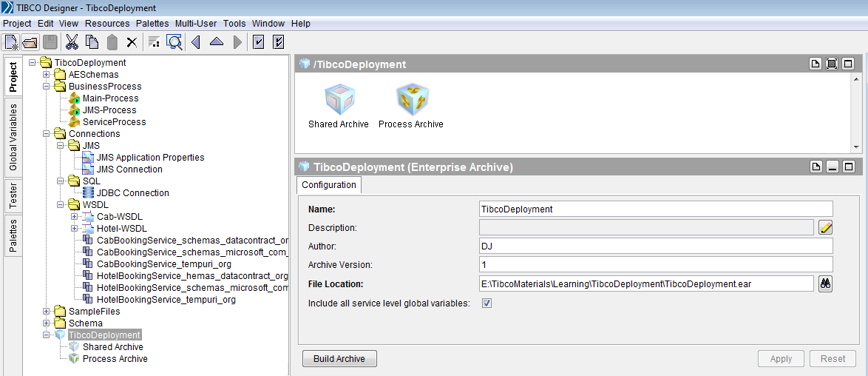Click the single-checkmark validate resource icon
This screenshot has height=376, width=868.
click(258, 42)
